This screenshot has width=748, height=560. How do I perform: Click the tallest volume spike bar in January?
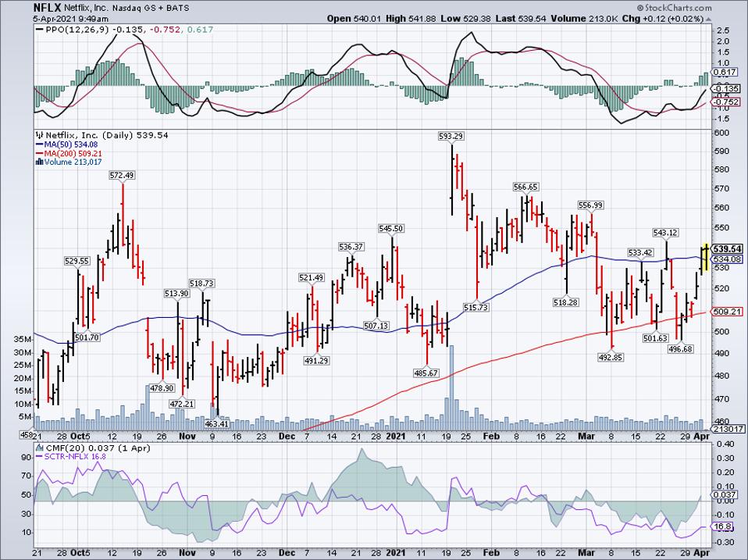(x=451, y=387)
